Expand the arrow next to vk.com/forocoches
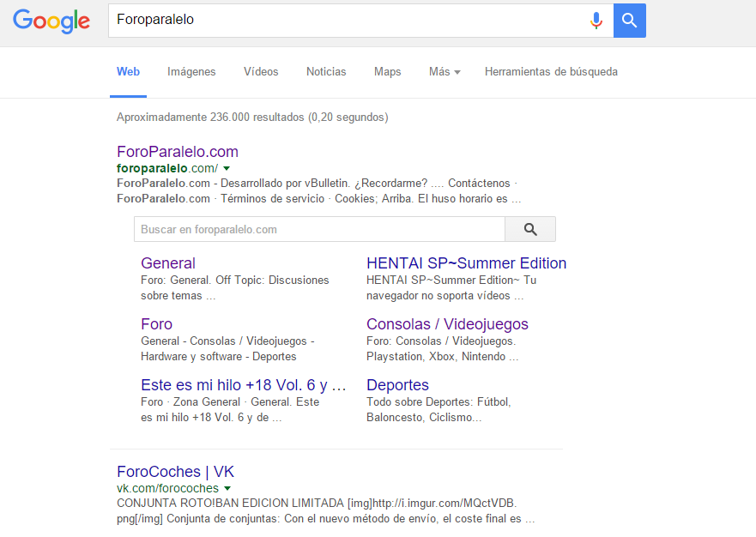756x537 pixels. (x=227, y=488)
